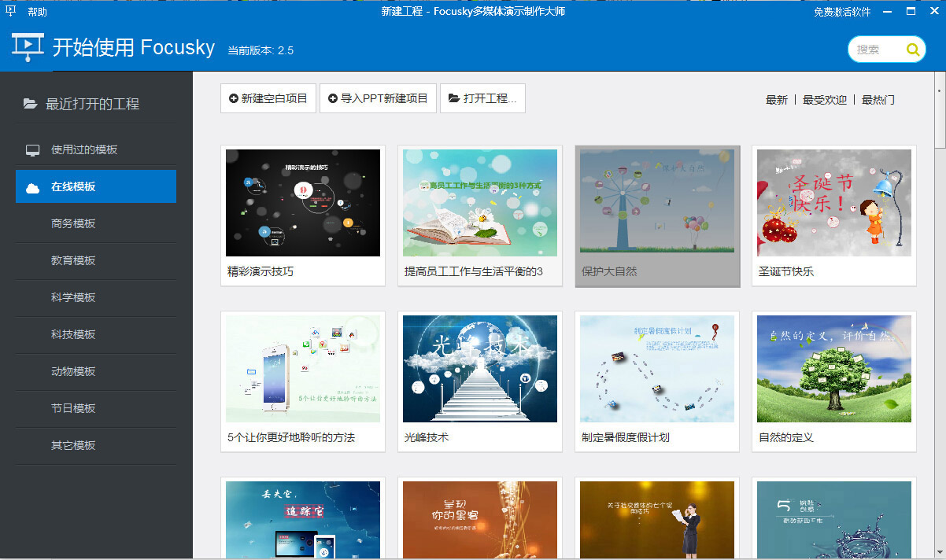
Task: Open the 光峰技术 template
Action: coord(480,381)
